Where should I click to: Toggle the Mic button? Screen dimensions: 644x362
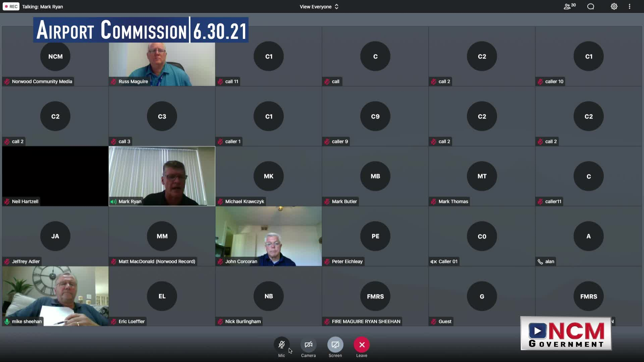281,345
